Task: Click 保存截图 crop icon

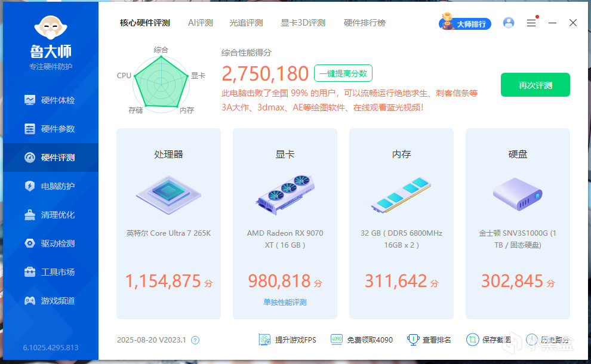Action: [472, 340]
